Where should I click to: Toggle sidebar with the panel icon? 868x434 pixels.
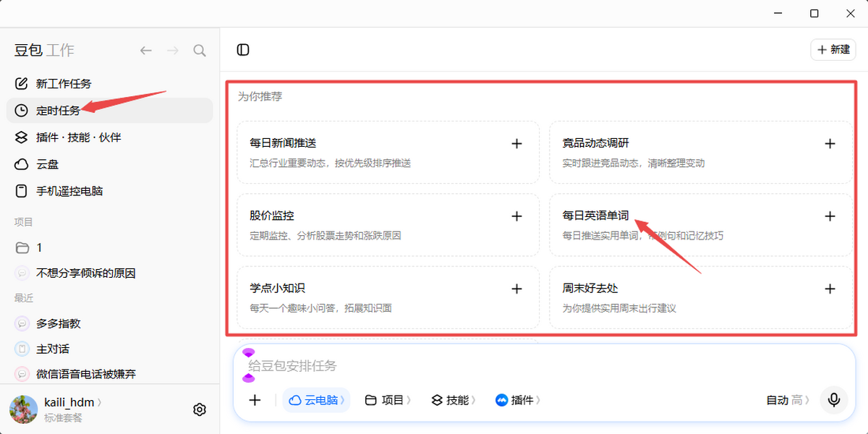pos(243,50)
